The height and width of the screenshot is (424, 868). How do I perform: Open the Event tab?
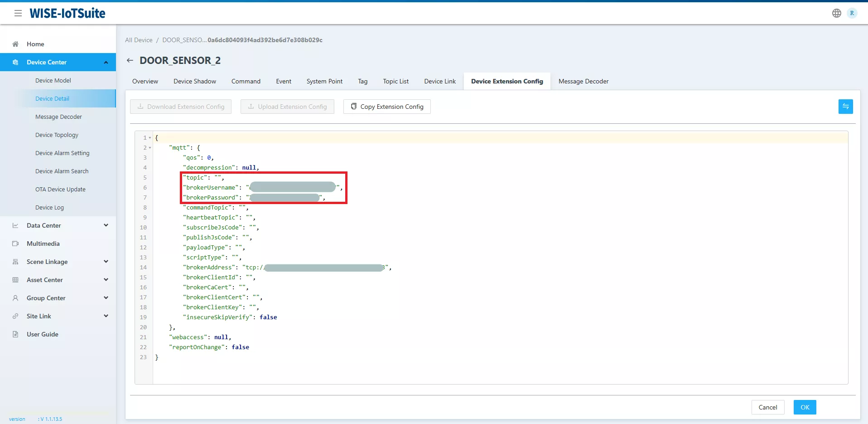pos(284,81)
